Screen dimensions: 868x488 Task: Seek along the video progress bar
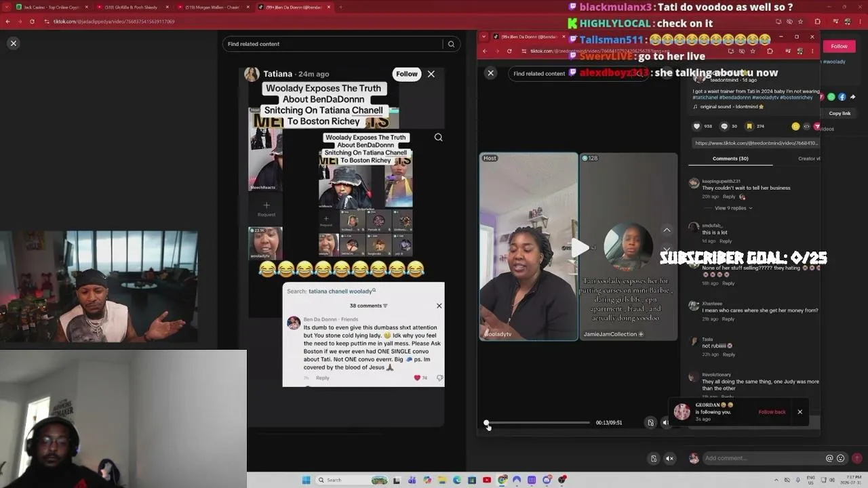pyautogui.click(x=538, y=423)
